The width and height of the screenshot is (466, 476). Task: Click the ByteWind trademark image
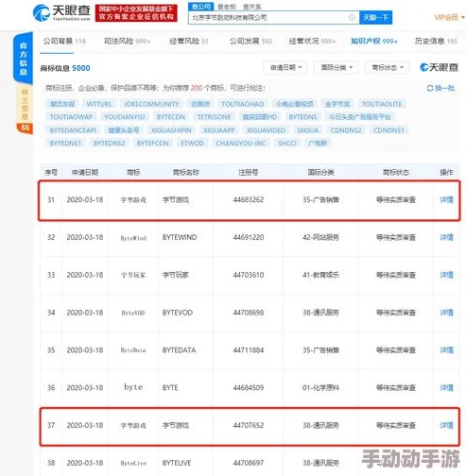tap(133, 238)
